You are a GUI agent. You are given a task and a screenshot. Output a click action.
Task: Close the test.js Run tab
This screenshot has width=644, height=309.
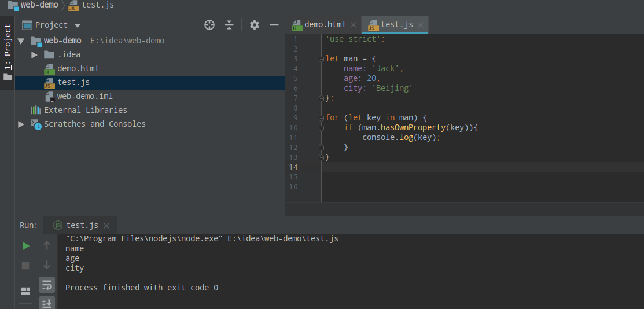pos(106,226)
